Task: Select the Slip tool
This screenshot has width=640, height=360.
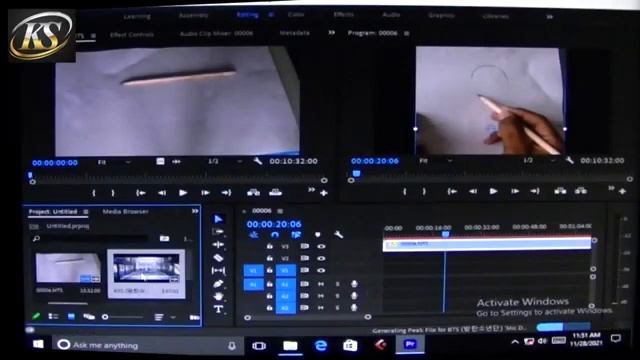Action: pos(218,270)
